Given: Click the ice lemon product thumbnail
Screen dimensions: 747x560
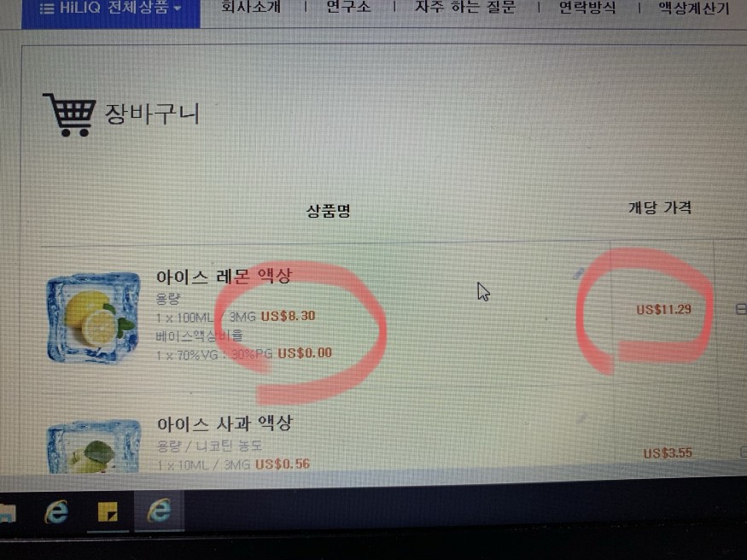Looking at the screenshot, I should coord(94,318).
